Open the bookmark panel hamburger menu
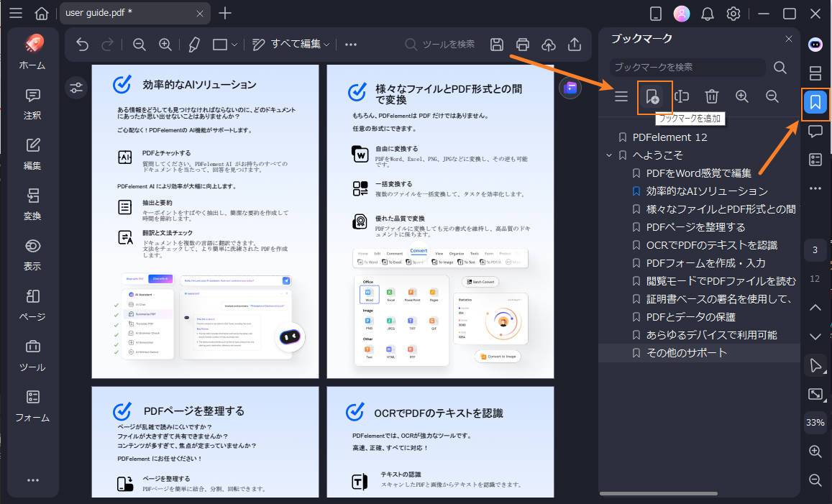This screenshot has width=832, height=504. click(x=621, y=96)
